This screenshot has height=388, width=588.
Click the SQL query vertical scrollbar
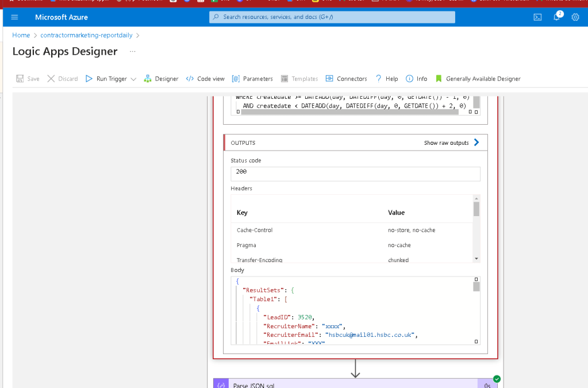click(x=476, y=102)
